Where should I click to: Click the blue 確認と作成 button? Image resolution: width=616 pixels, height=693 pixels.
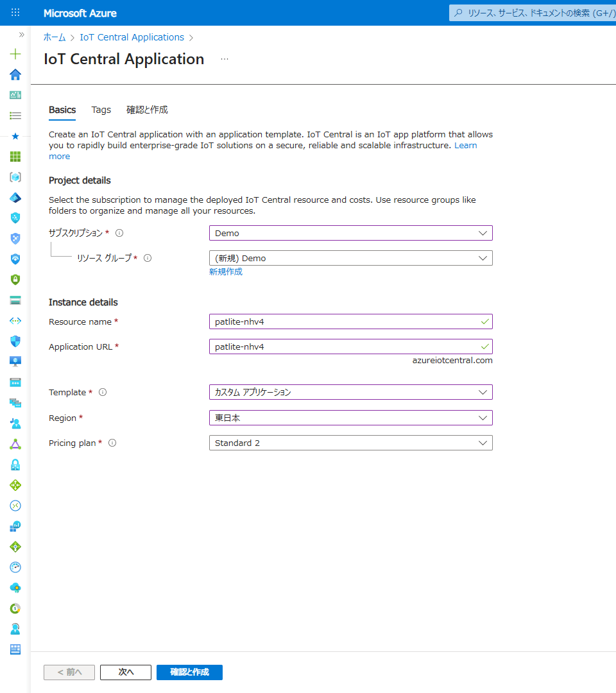pos(189,672)
